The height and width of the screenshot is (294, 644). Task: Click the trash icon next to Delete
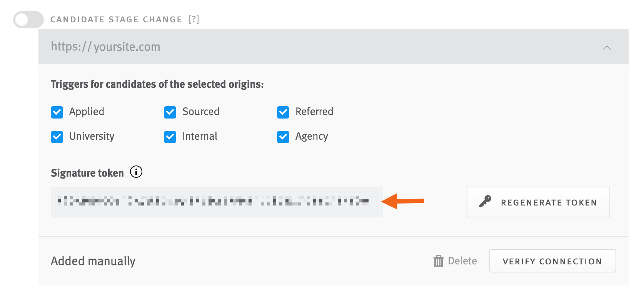(438, 261)
